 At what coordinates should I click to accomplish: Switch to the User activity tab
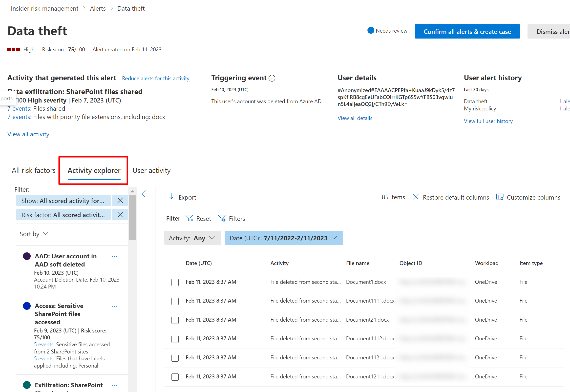point(151,170)
